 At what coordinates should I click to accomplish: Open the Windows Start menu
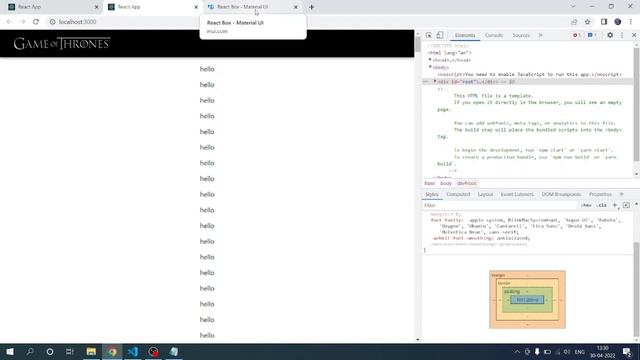(x=10, y=351)
